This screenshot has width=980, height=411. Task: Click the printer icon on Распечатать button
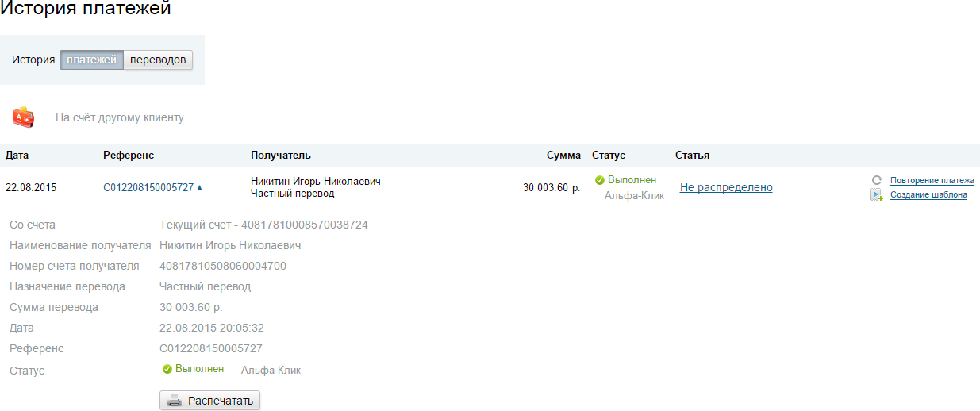(x=175, y=401)
